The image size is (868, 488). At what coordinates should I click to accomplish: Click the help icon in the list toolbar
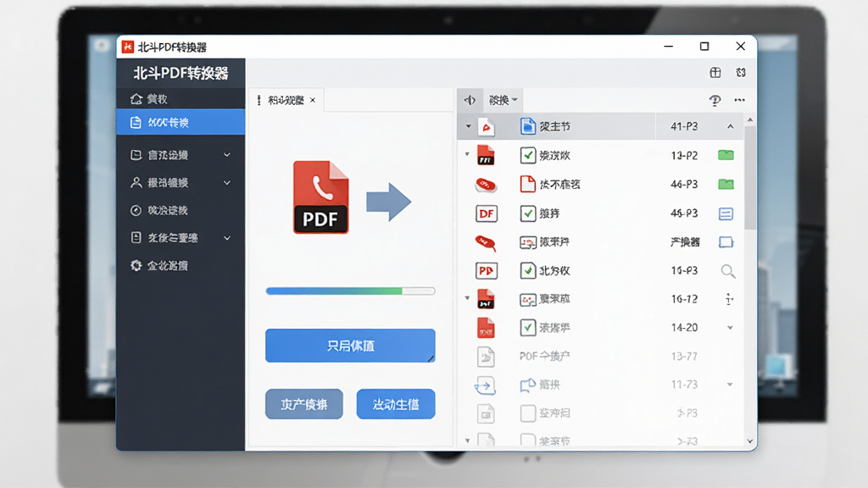coord(715,100)
